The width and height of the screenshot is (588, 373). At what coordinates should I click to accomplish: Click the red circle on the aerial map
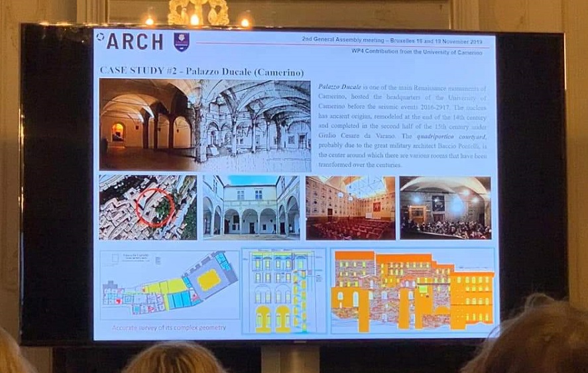pyautogui.click(x=154, y=207)
